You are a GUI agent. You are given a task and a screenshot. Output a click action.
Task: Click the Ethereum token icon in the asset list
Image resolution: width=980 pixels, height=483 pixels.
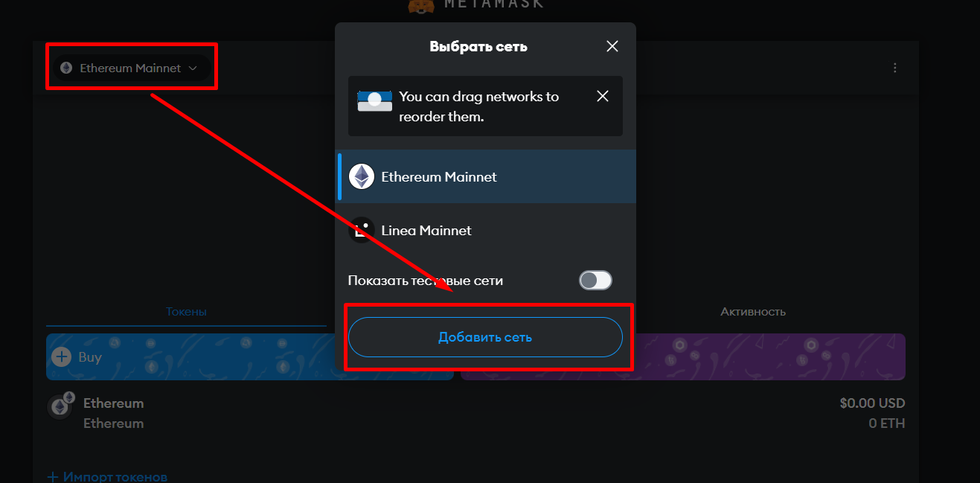[60, 406]
